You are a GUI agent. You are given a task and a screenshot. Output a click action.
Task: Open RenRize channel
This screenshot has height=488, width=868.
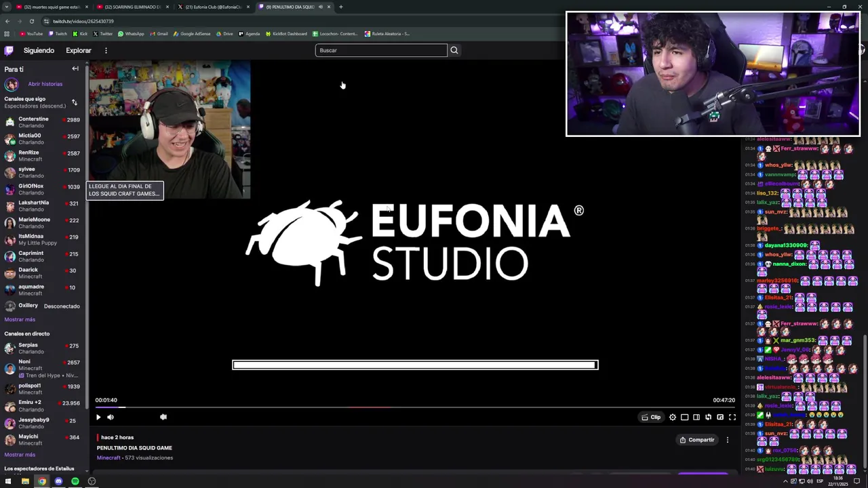(42, 156)
